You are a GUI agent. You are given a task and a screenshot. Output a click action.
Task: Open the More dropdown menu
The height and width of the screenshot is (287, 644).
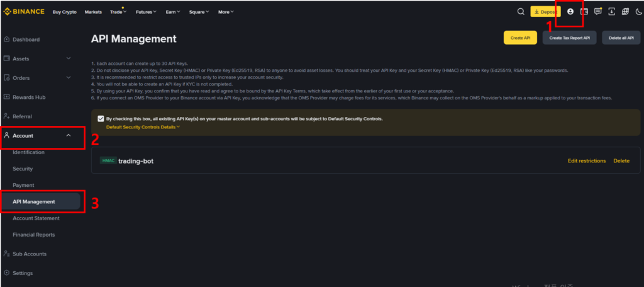coord(226,12)
